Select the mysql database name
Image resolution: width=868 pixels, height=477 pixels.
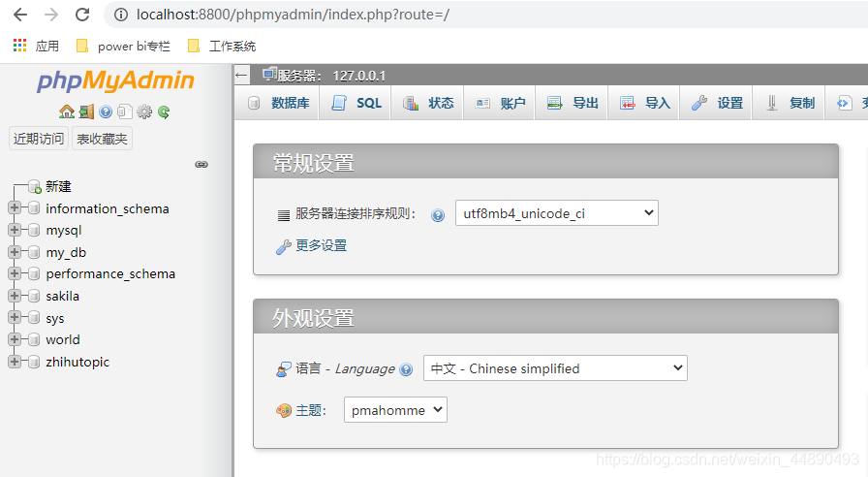click(64, 230)
